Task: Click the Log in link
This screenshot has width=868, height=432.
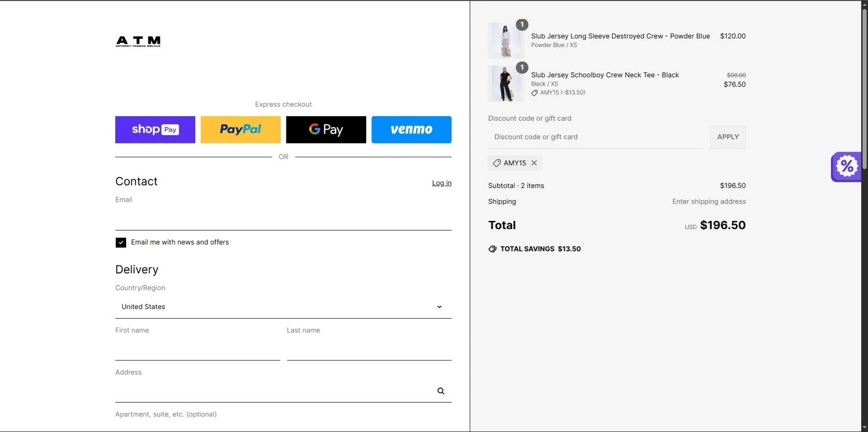Action: 442,183
